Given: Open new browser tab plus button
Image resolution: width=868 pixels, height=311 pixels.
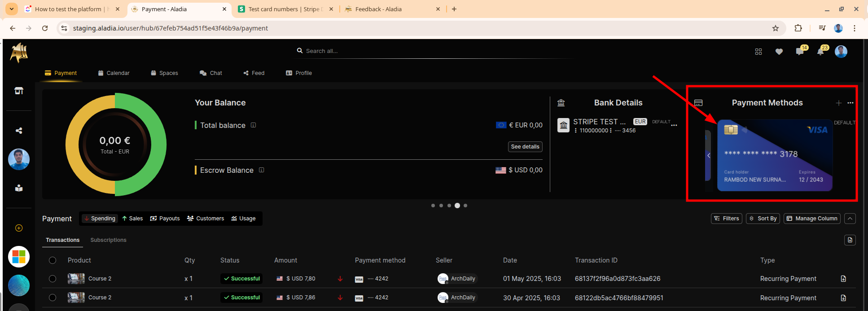Looking at the screenshot, I should click(x=454, y=9).
